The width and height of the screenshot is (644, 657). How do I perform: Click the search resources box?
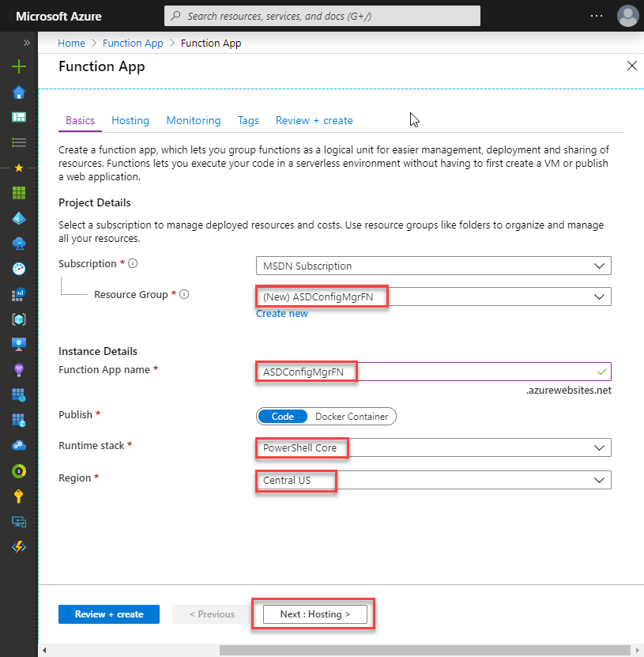click(x=322, y=16)
